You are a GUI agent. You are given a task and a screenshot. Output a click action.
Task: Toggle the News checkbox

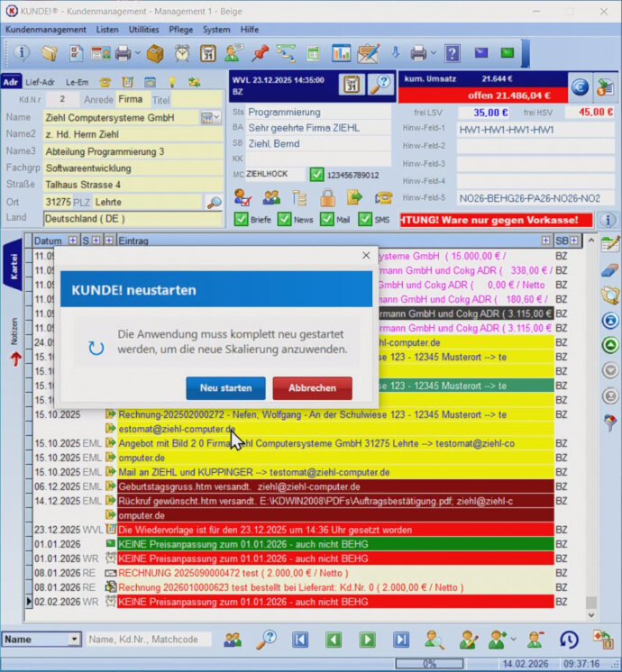point(284,219)
